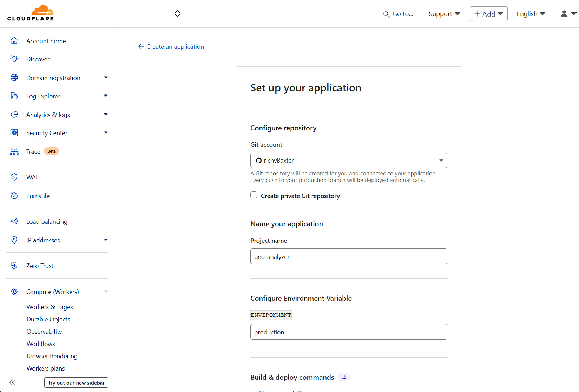Collapse the sidebar with double-chevron icon
Image resolution: width=579 pixels, height=392 pixels.
[x=13, y=383]
